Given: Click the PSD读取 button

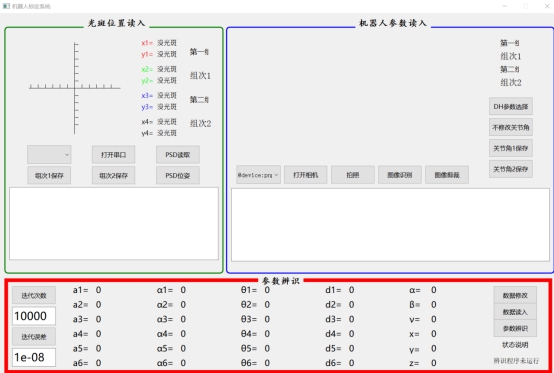Looking at the screenshot, I should [x=178, y=155].
